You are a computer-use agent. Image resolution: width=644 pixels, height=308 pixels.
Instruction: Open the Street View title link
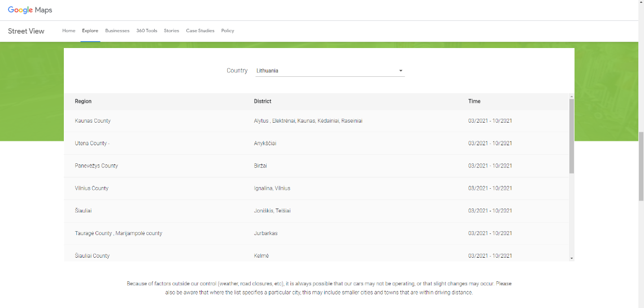click(x=26, y=31)
